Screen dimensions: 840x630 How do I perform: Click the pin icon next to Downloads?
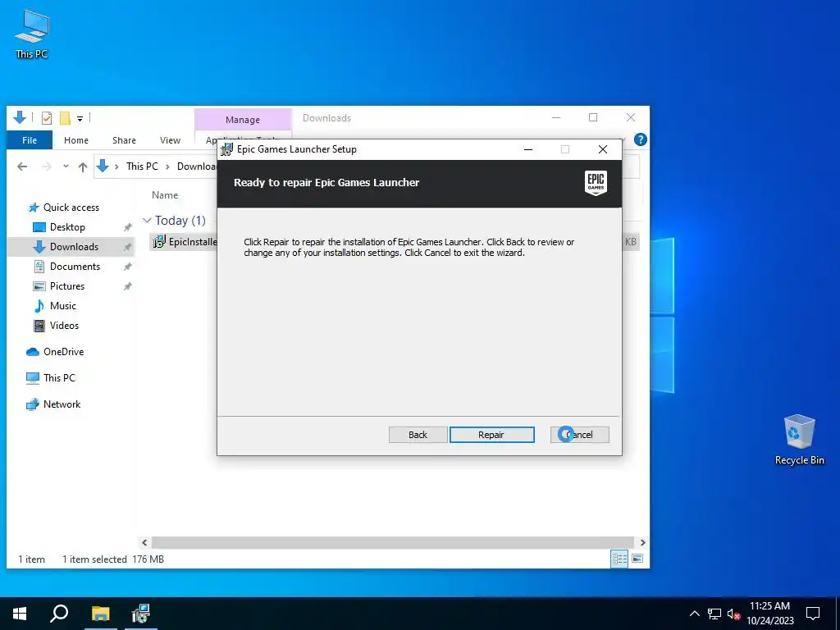coord(127,247)
